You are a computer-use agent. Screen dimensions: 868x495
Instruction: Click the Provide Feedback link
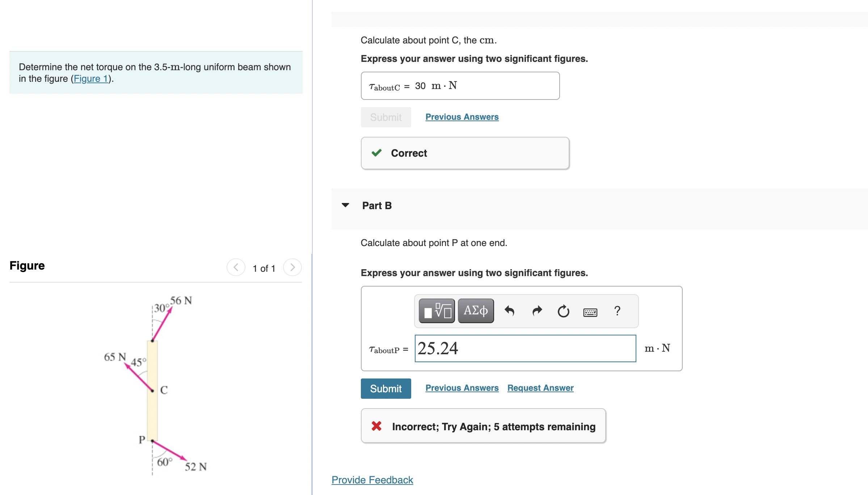(372, 480)
